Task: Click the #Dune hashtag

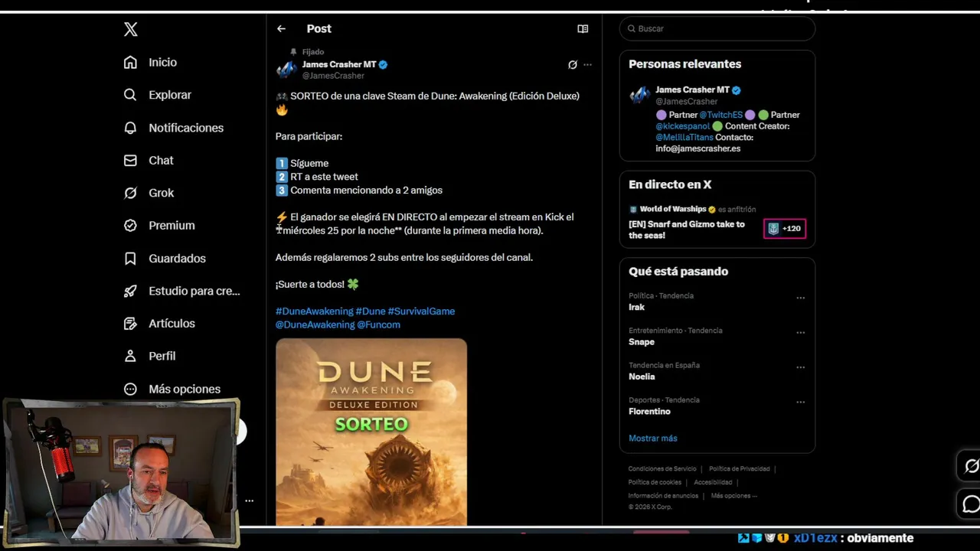Action: [371, 311]
